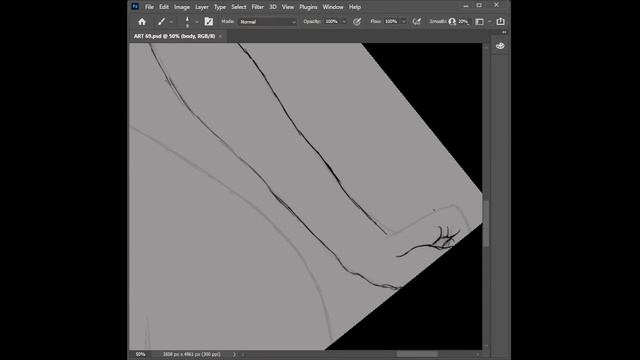Viewport: 640px width, 360px height.
Task: Open the blending Mode dropdown showing Normal
Action: pos(267,22)
